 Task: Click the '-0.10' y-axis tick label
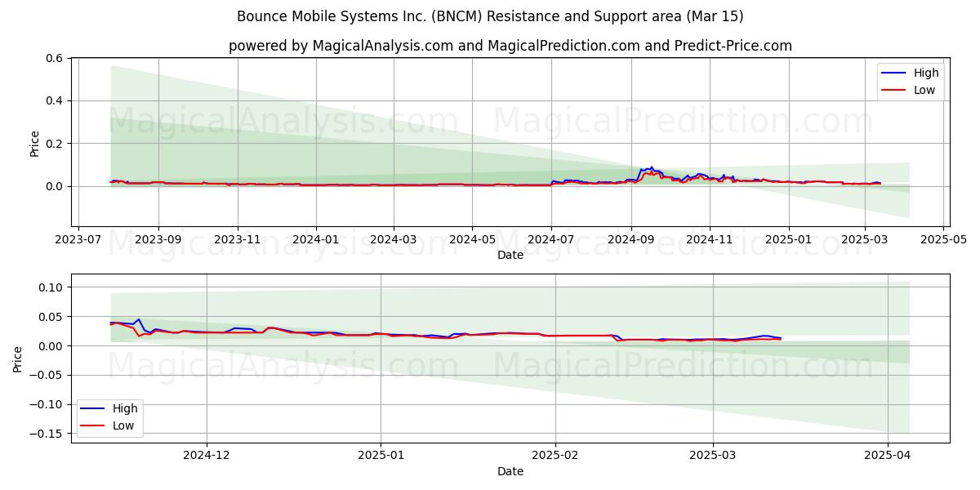point(47,404)
